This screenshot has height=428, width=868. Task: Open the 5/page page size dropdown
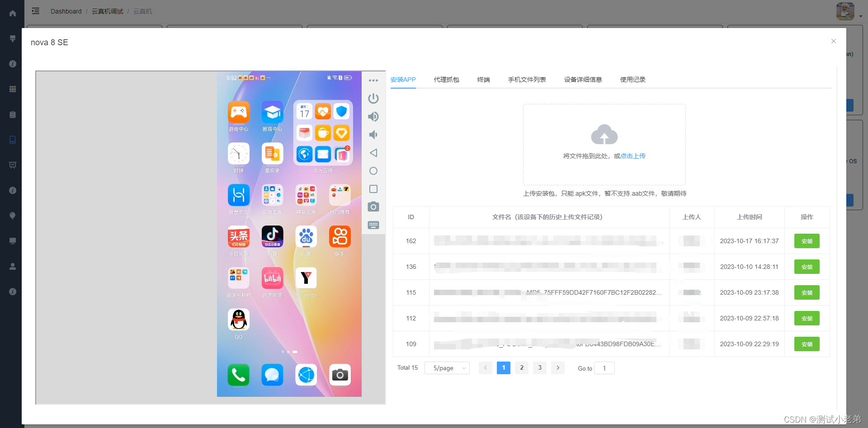[x=447, y=368]
